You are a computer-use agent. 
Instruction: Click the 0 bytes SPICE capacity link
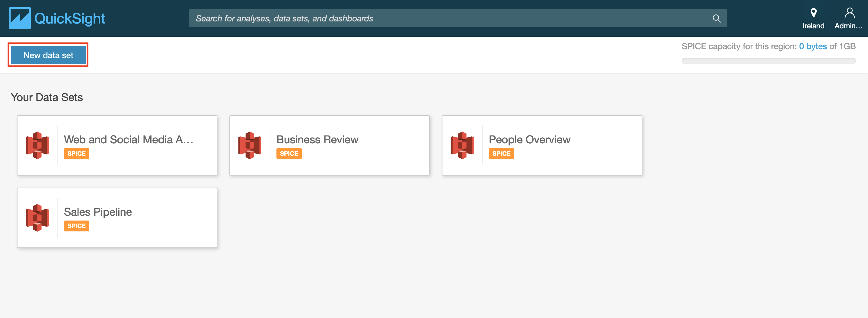point(813,46)
